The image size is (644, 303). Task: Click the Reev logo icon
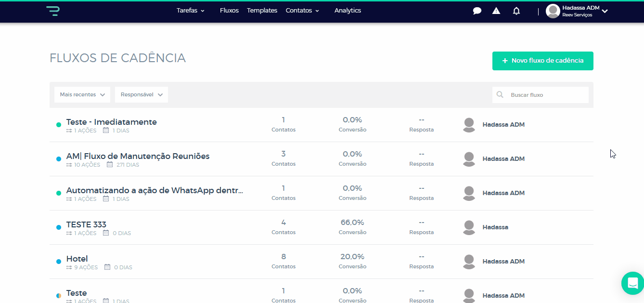[53, 11]
